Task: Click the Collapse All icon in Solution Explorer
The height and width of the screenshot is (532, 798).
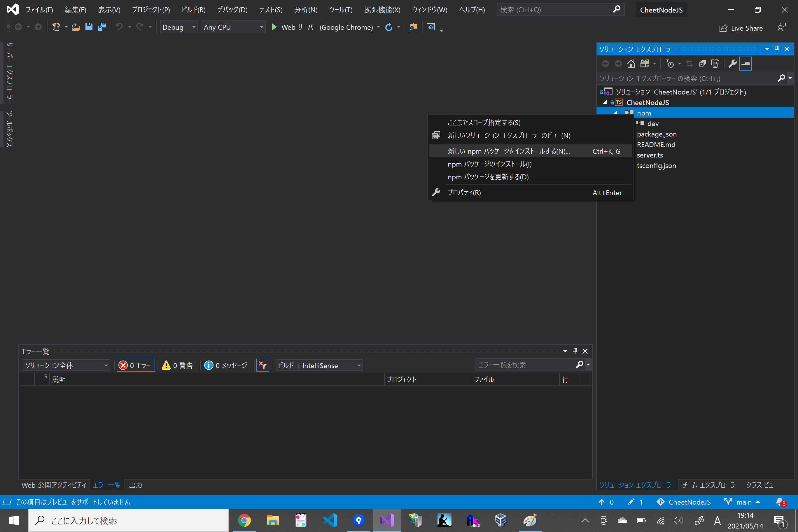Action: coord(702,64)
